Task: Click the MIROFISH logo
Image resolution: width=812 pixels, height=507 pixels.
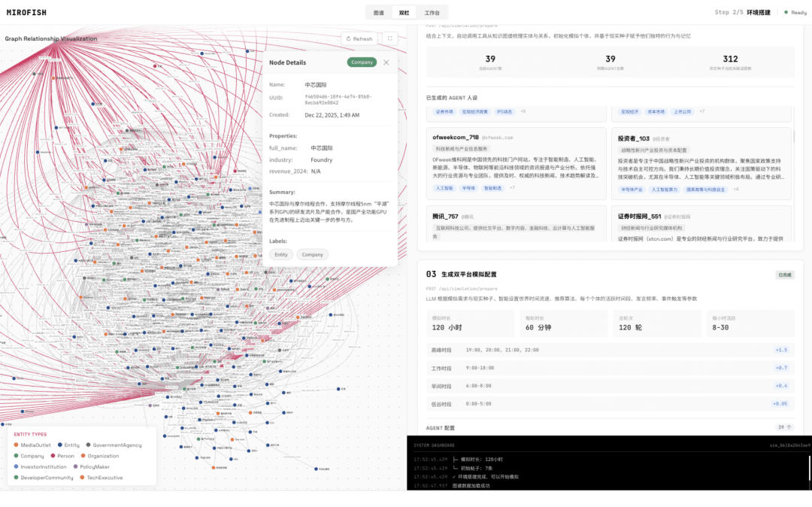Action: 27,13
